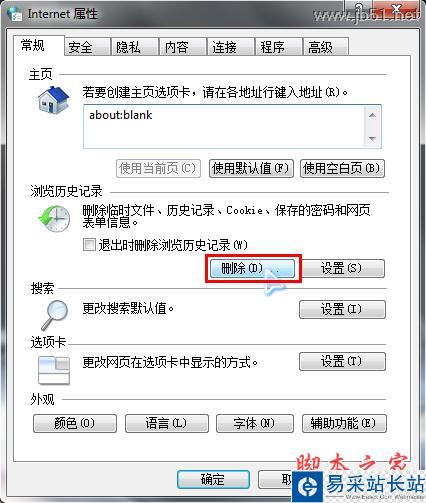Enable delete browsing history on exit checkbox
This screenshot has height=503, width=426.
tap(89, 245)
